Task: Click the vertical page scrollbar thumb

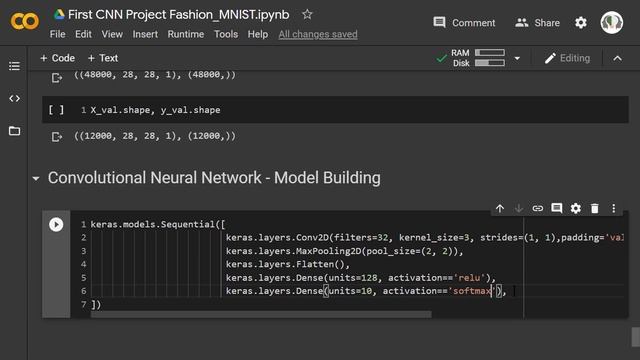Action: tap(636, 338)
